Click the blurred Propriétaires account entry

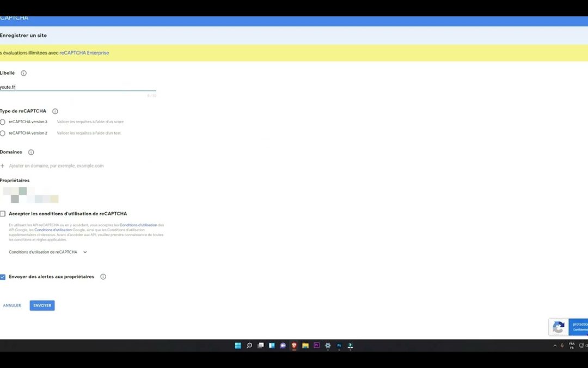point(30,195)
